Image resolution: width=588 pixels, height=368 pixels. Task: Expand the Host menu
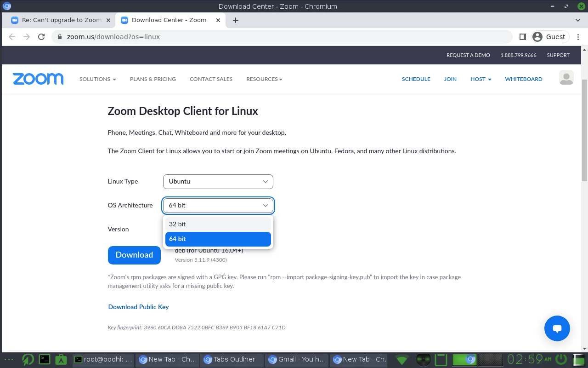(x=481, y=79)
